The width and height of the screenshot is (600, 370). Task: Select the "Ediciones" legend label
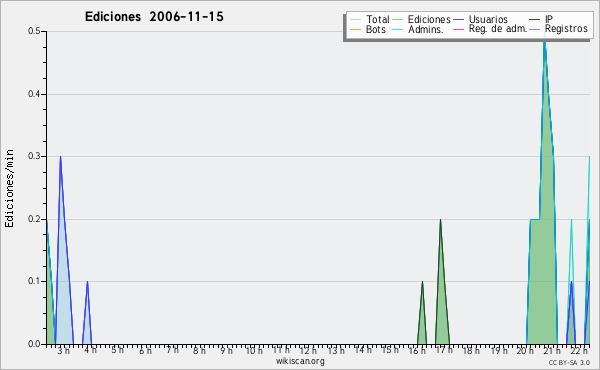[429, 19]
